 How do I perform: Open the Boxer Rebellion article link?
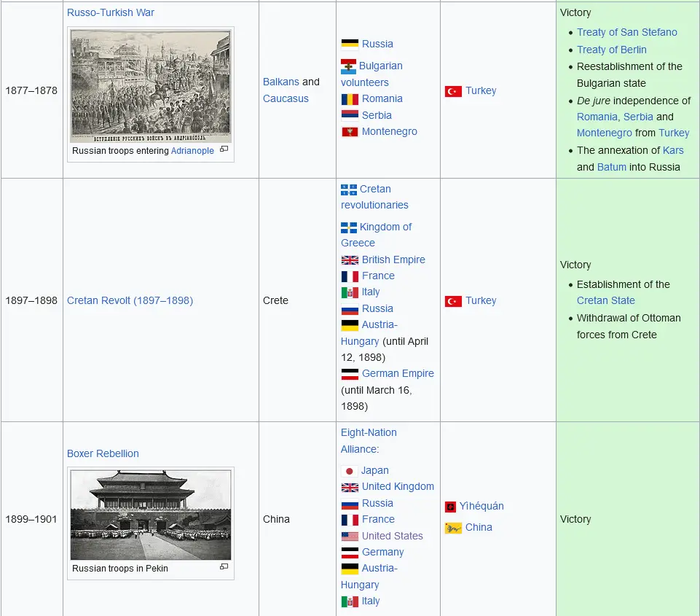pos(103,453)
